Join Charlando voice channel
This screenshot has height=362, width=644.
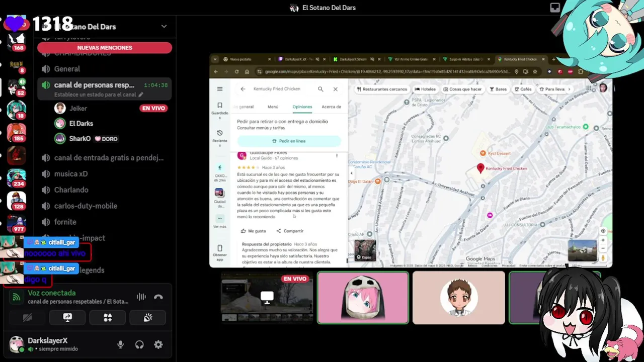click(105, 190)
